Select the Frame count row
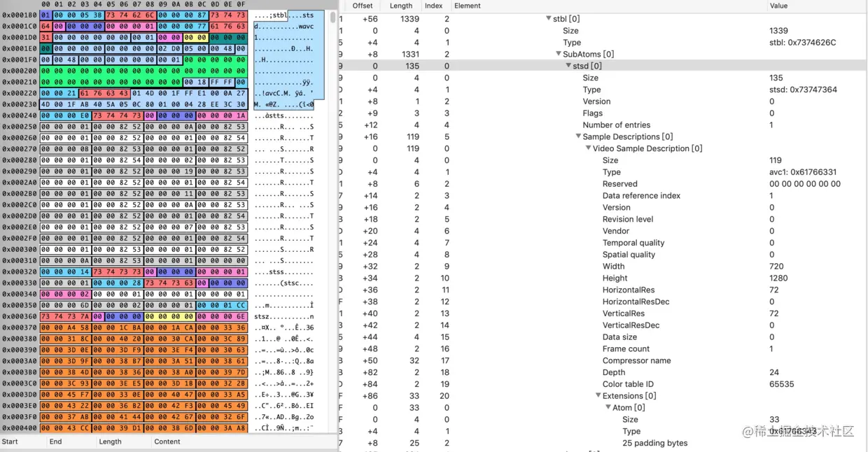Viewport: 868px width, 452px height. (x=603, y=348)
